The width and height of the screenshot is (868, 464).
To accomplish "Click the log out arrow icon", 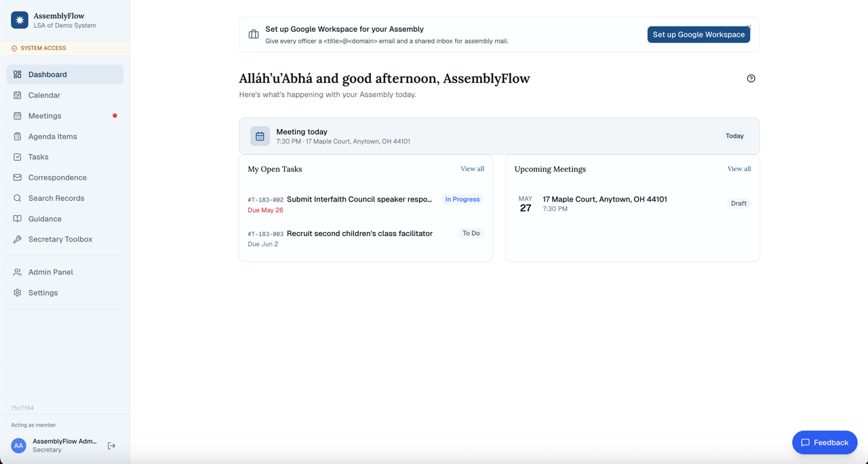I will coord(111,446).
